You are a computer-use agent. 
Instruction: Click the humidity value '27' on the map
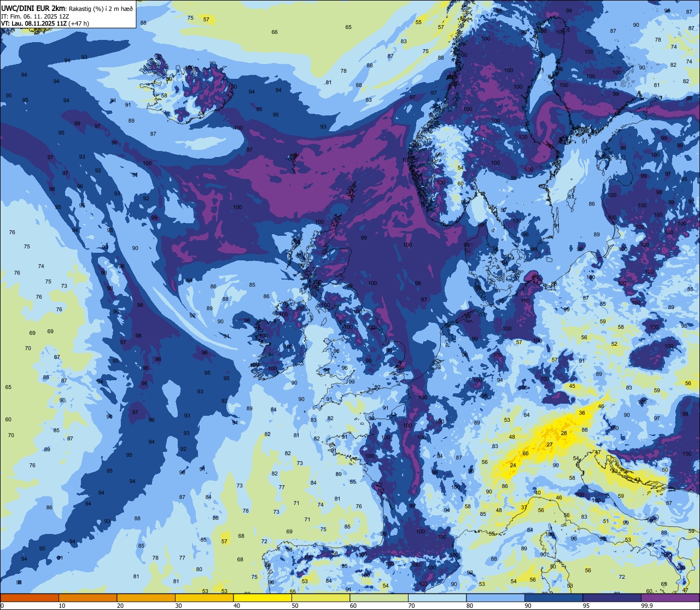[x=550, y=445]
